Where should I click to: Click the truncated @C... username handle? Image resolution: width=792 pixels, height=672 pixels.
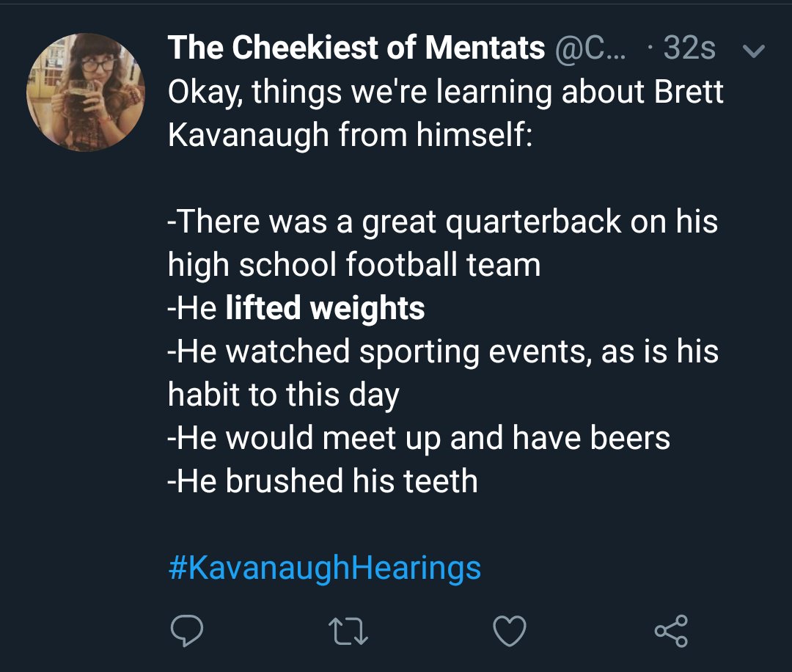593,48
